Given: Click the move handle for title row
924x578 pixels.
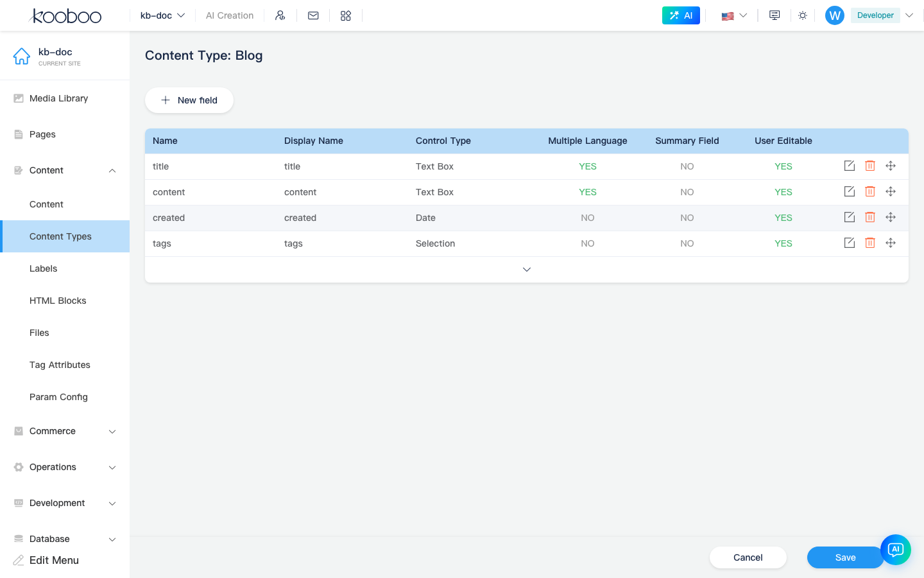Looking at the screenshot, I should tap(891, 166).
